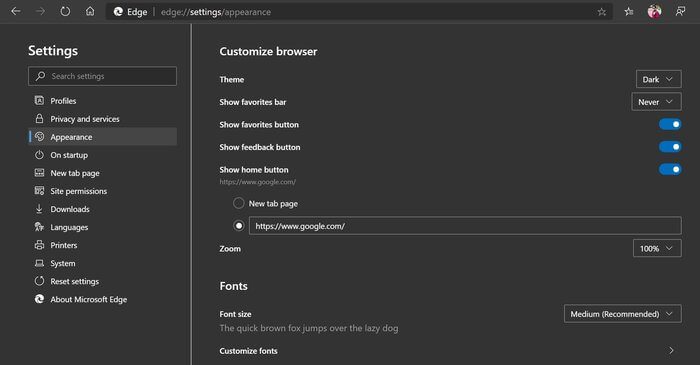This screenshot has width=700, height=365.
Task: Open New tab page settings
Action: (x=103, y=173)
